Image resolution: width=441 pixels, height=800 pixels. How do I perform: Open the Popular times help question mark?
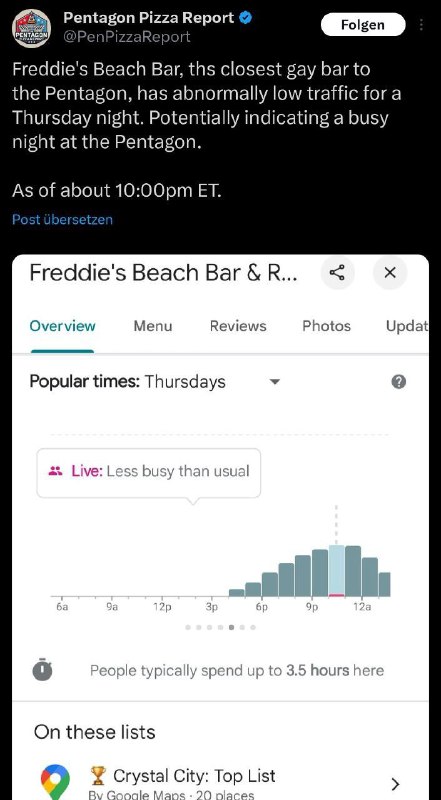(x=399, y=382)
